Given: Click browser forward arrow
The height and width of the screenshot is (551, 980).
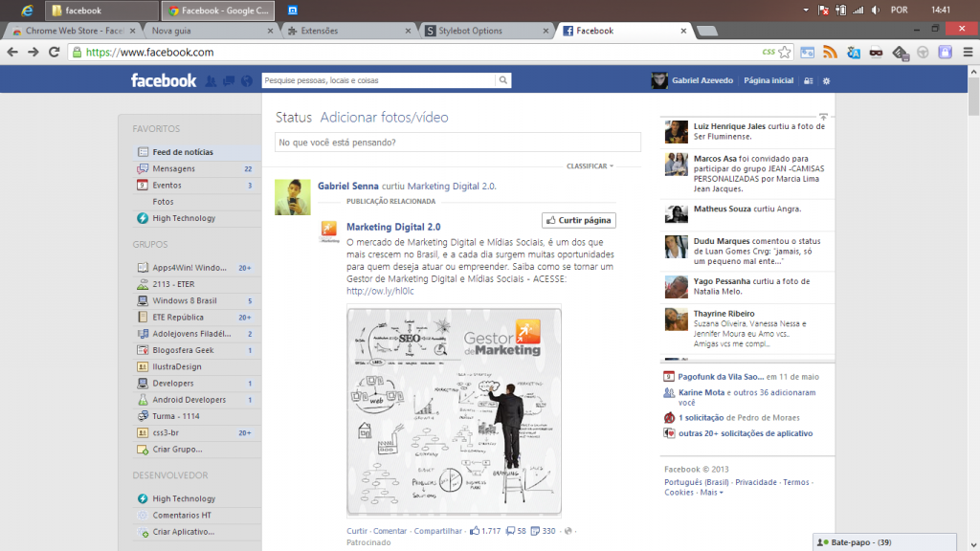Looking at the screenshot, I should (x=33, y=52).
